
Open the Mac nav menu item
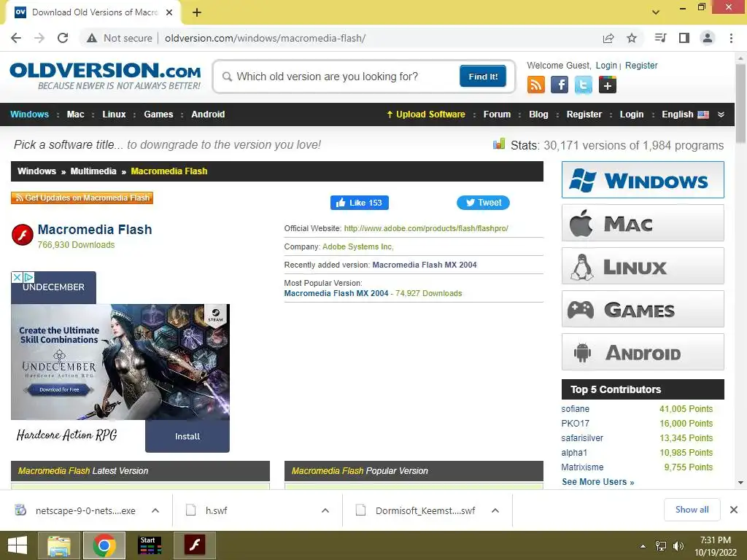coord(75,114)
